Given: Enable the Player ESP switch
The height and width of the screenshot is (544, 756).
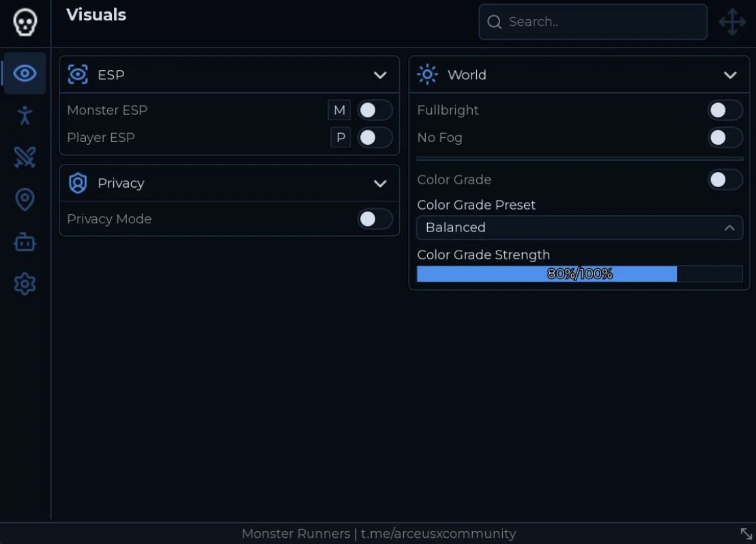Looking at the screenshot, I should 375,137.
